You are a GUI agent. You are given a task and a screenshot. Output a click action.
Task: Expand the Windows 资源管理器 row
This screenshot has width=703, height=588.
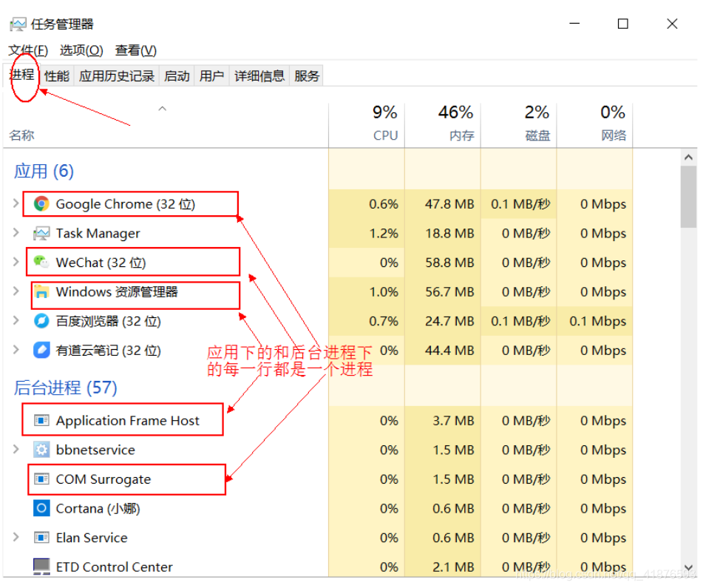[16, 291]
